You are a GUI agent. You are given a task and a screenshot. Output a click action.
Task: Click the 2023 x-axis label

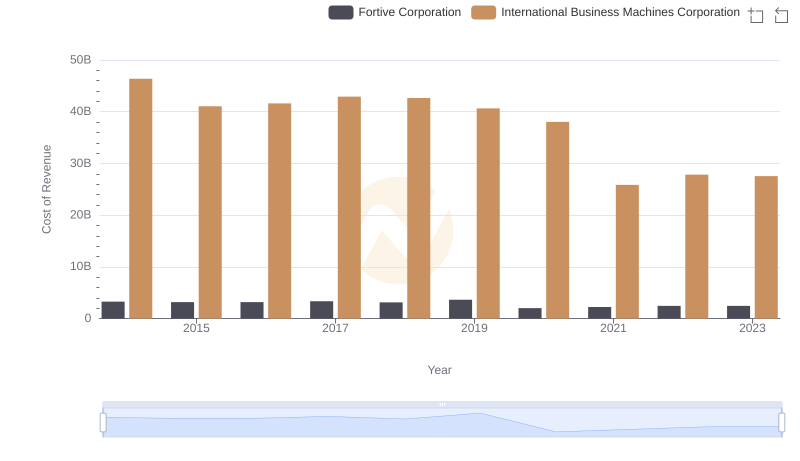tap(752, 328)
